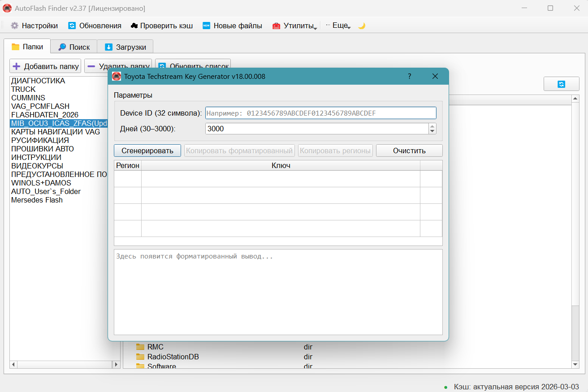This screenshot has height=392, width=588.
Task: Decrease days with spinner down arrow
Action: tap(432, 131)
